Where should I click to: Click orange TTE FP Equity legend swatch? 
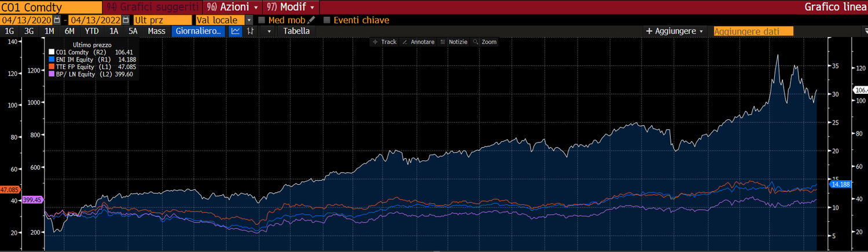tap(51, 67)
